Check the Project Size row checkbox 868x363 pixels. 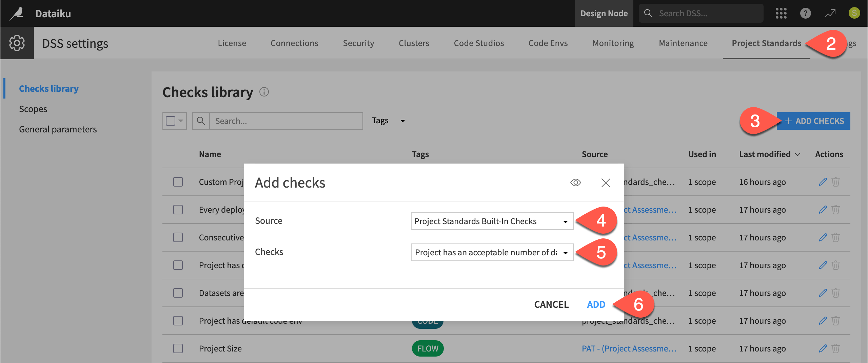point(178,348)
